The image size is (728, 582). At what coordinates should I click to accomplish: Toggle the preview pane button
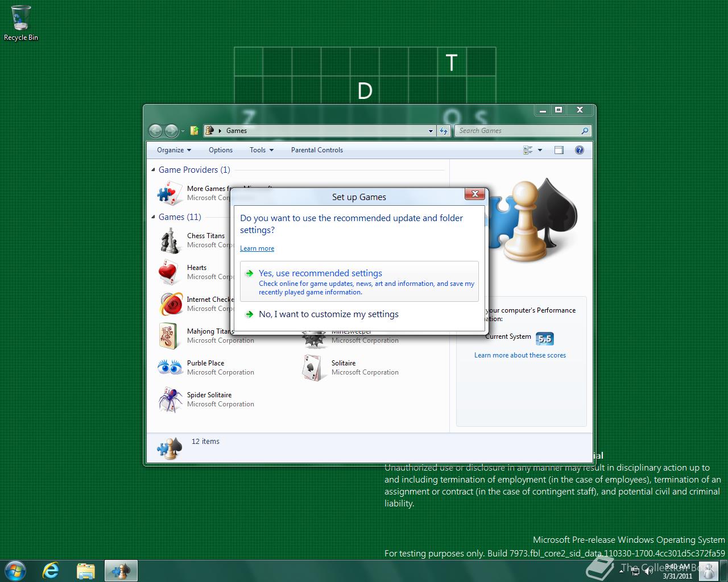[559, 150]
